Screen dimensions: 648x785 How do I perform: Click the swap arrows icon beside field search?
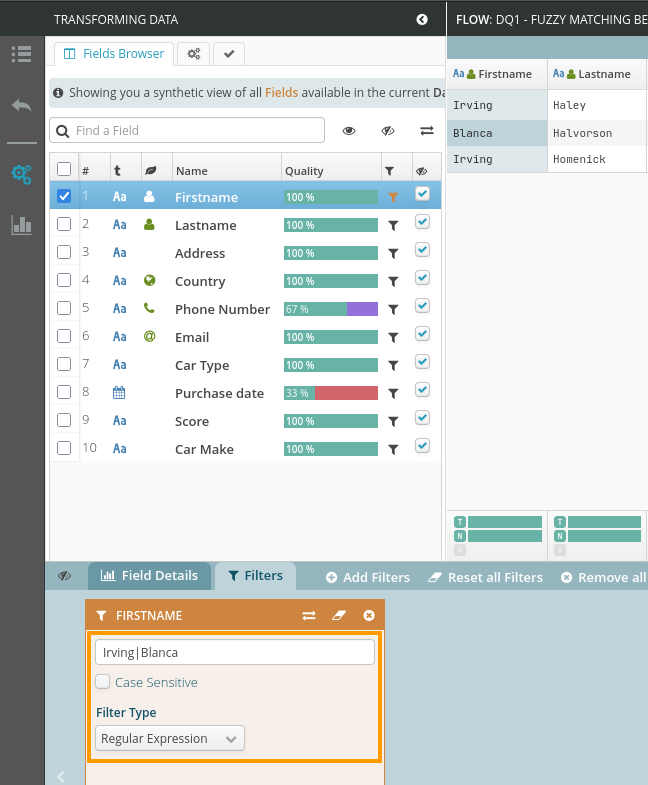coord(426,131)
